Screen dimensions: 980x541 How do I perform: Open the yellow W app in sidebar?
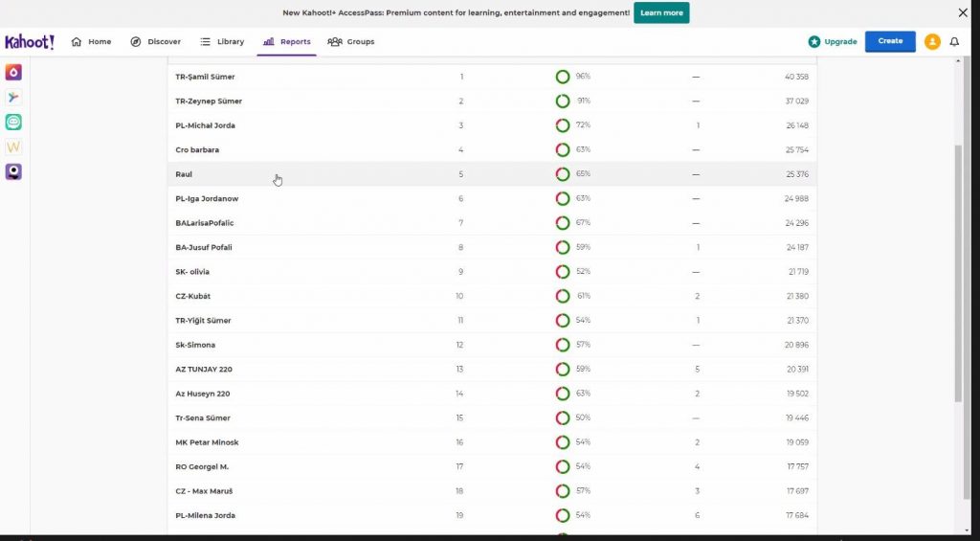13,147
